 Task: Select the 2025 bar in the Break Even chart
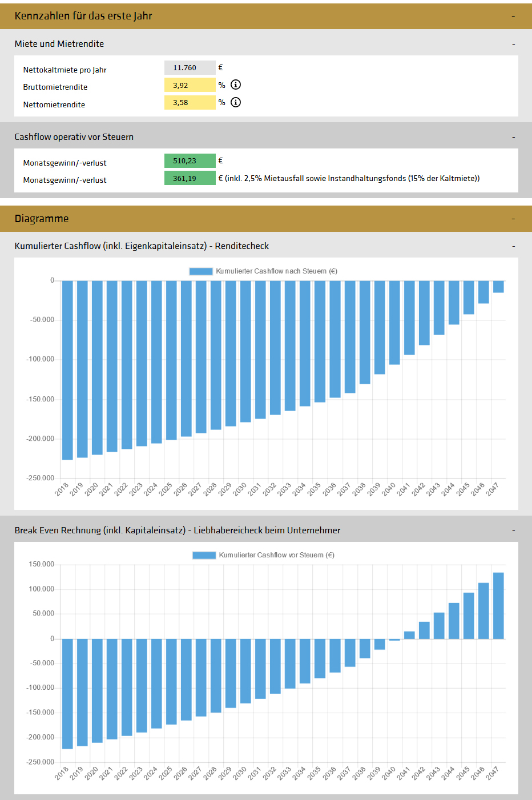[171, 681]
